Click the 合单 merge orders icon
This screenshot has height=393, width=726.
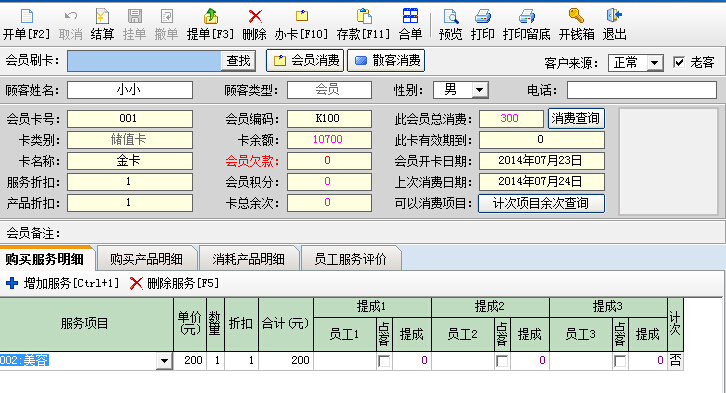pyautogui.click(x=410, y=17)
